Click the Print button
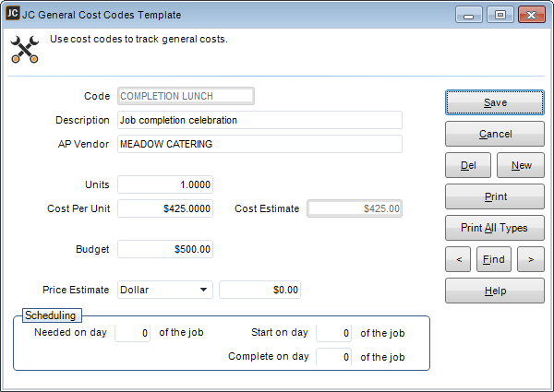 point(494,196)
